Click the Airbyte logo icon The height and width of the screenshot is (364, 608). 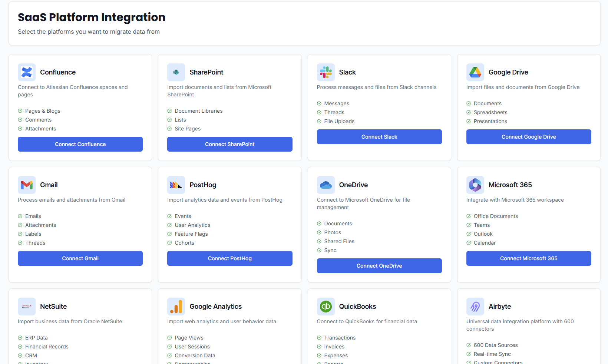[x=475, y=307]
